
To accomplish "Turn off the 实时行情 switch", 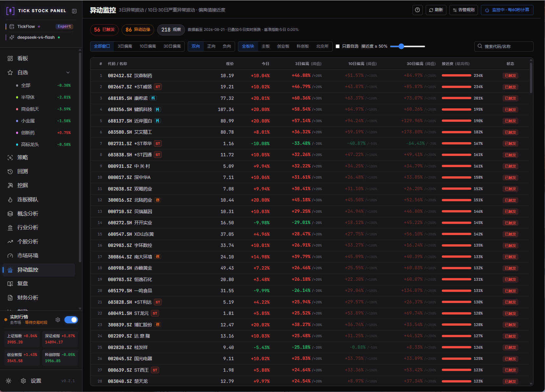I will click(71, 320).
